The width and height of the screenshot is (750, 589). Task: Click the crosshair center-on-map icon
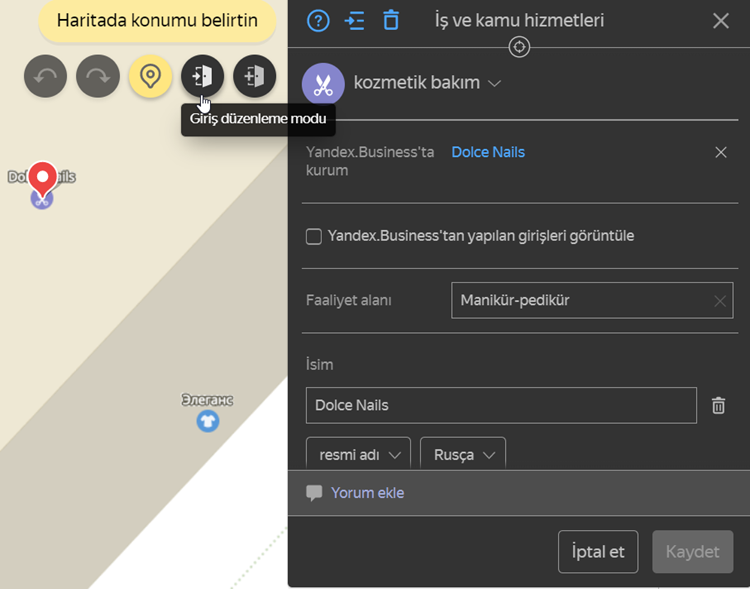coord(519,47)
